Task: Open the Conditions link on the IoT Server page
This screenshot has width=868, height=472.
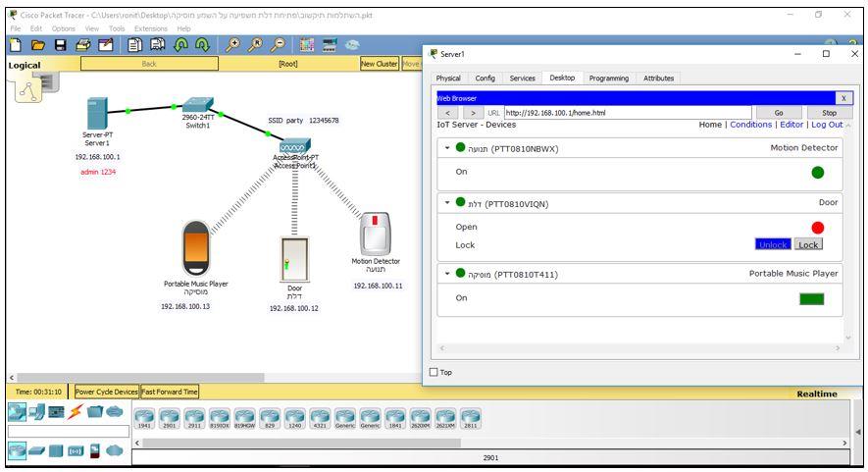Action: pos(750,125)
